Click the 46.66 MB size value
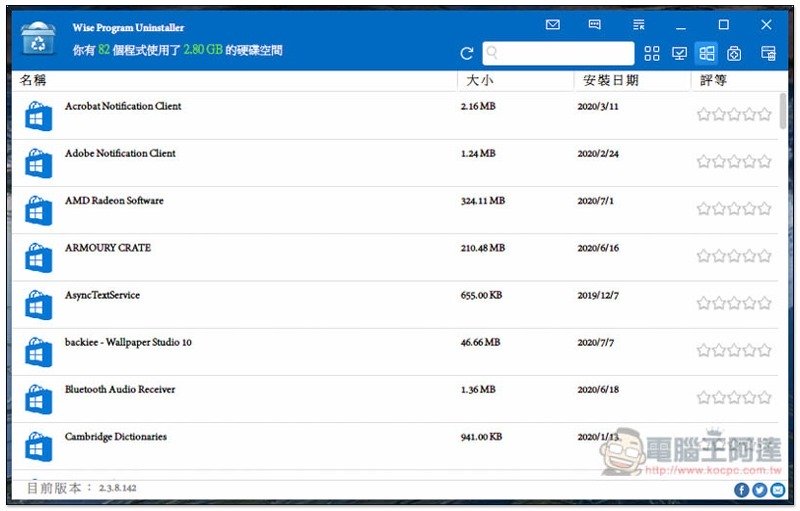Viewport: 800px width, 511px height. 480,342
